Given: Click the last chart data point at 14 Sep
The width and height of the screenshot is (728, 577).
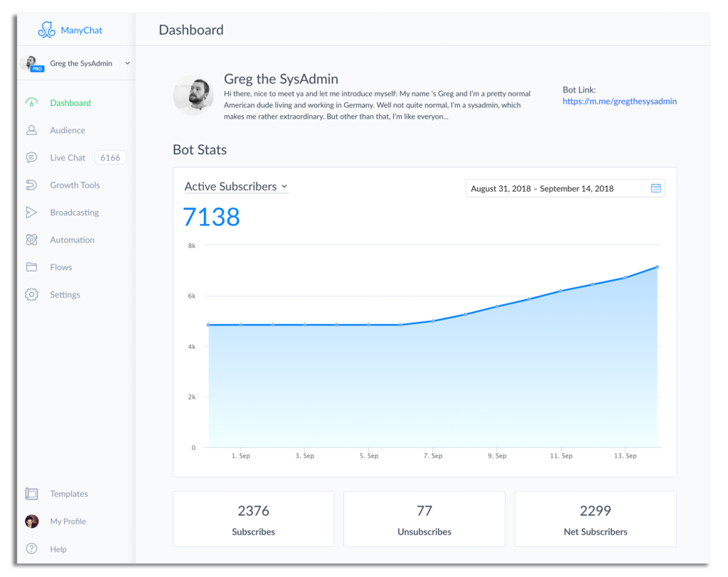Looking at the screenshot, I should (x=657, y=267).
